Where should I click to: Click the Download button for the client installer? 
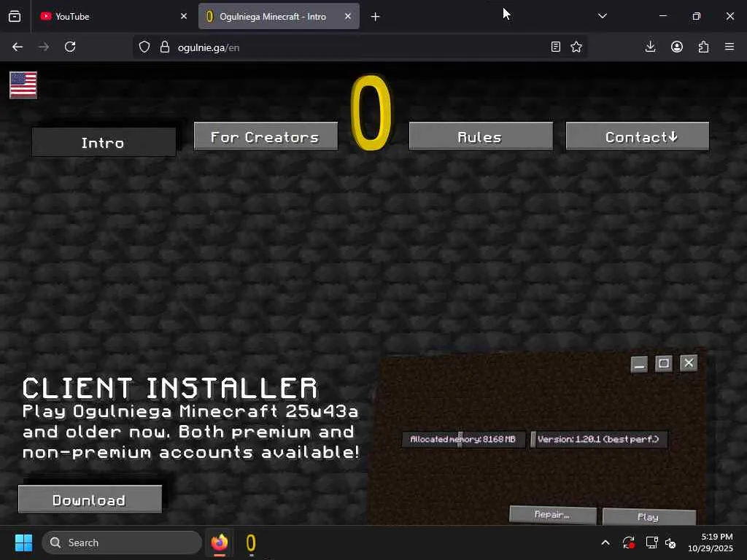click(x=90, y=499)
